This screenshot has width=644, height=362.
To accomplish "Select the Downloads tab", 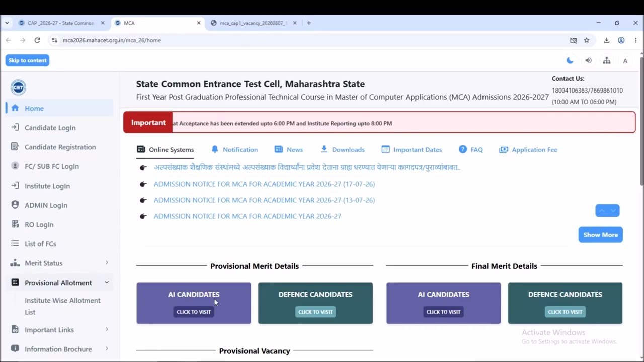I will [x=342, y=150].
